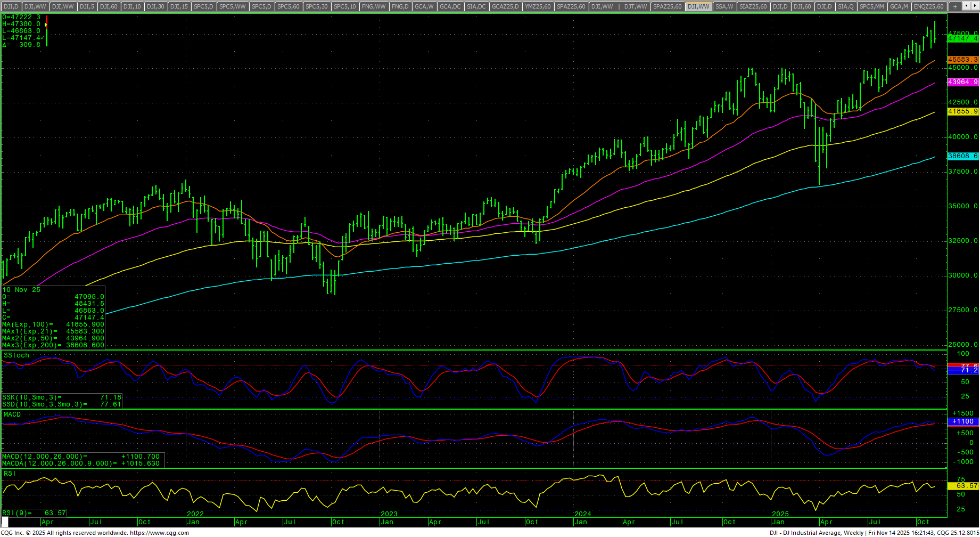Select the SIA,Q tab
The height and width of the screenshot is (537, 980).
[845, 6]
